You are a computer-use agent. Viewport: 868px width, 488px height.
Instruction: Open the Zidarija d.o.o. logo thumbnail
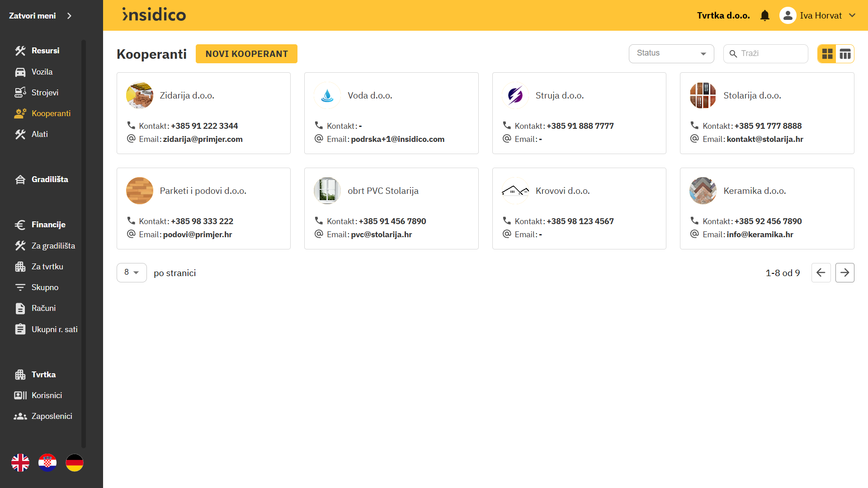point(140,95)
